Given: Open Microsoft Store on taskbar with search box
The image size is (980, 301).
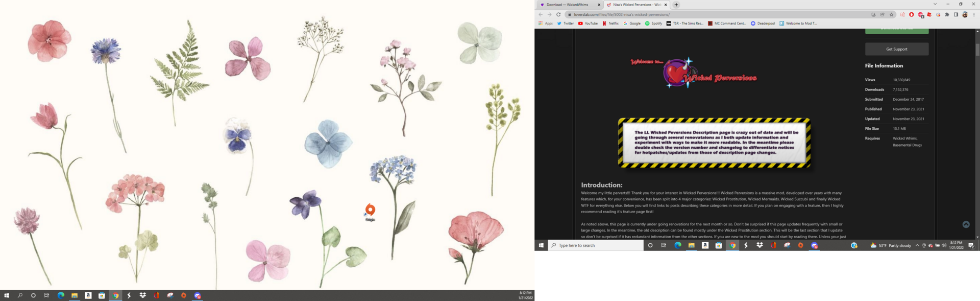Looking at the screenshot, I should [x=719, y=245].
